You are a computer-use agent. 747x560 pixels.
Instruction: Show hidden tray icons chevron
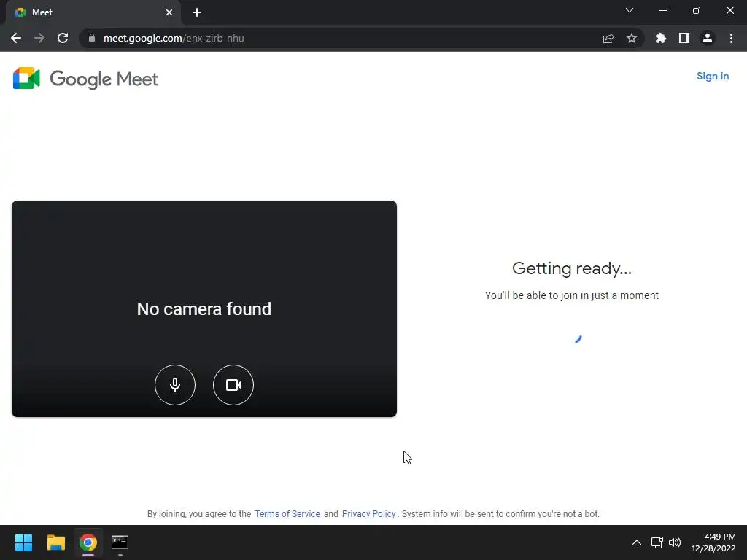[636, 542]
